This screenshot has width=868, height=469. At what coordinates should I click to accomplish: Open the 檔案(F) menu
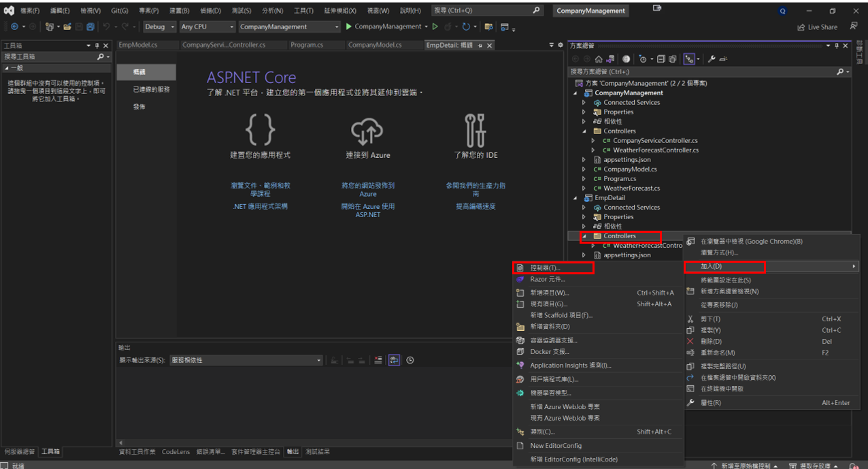[30, 11]
